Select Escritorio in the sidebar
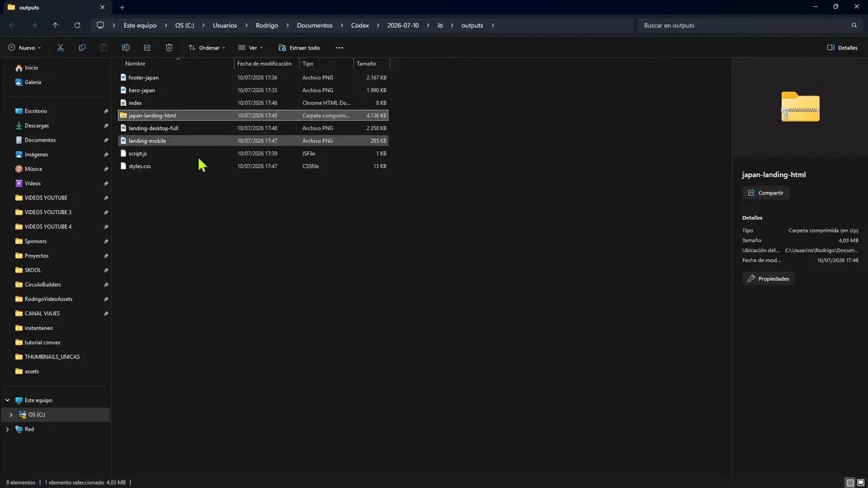868x488 pixels. point(36,111)
